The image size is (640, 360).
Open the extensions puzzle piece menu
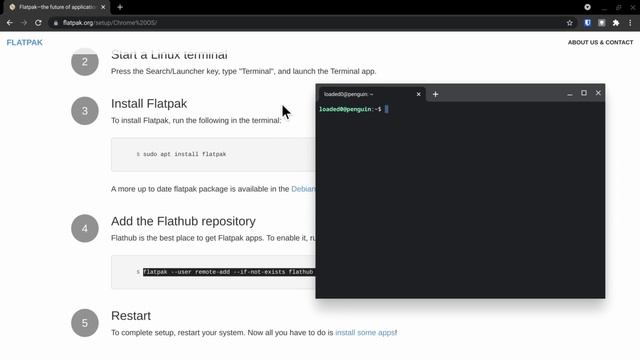click(x=616, y=23)
